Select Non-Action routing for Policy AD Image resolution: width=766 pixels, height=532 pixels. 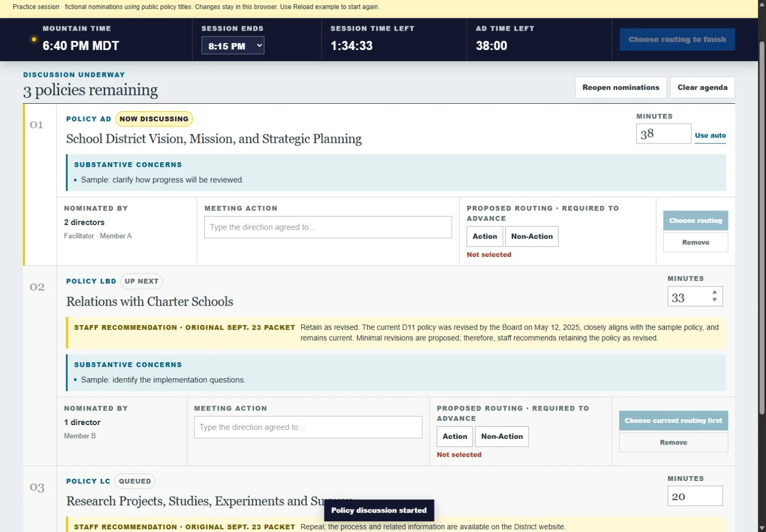[532, 236]
